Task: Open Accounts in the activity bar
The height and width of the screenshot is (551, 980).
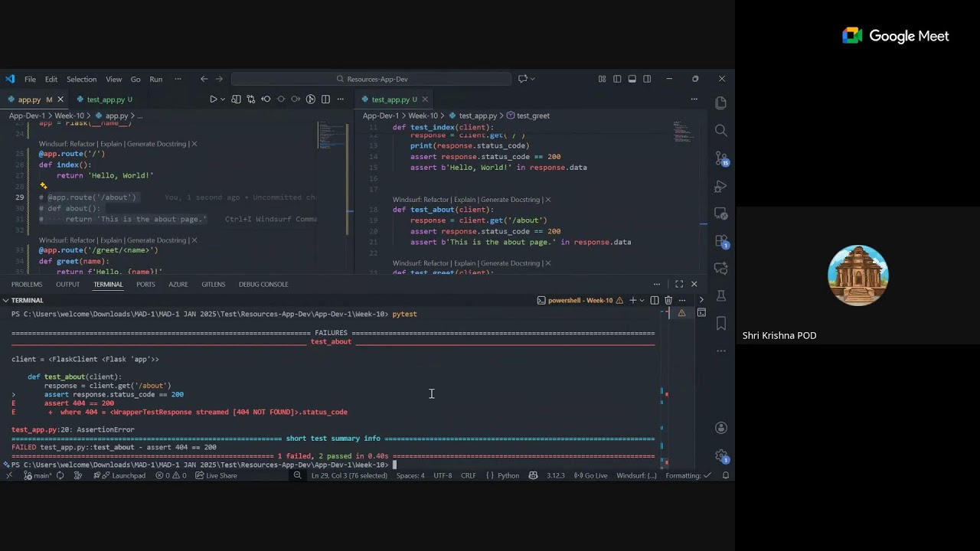Action: [720, 428]
